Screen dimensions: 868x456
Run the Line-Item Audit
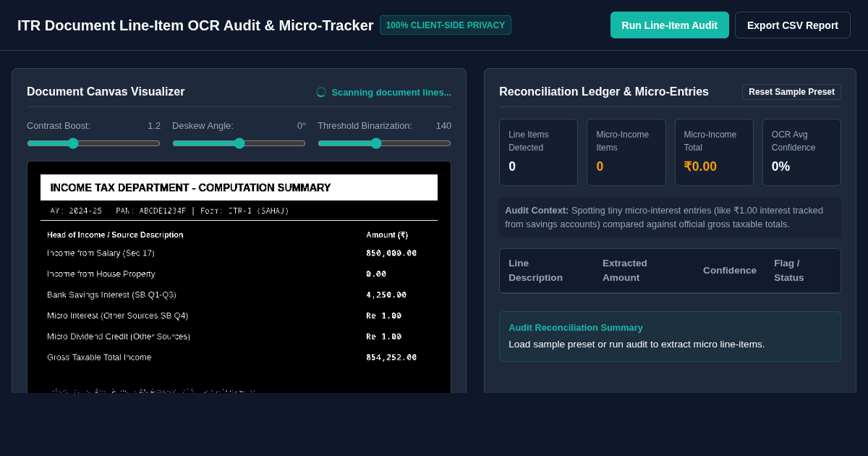tap(670, 25)
